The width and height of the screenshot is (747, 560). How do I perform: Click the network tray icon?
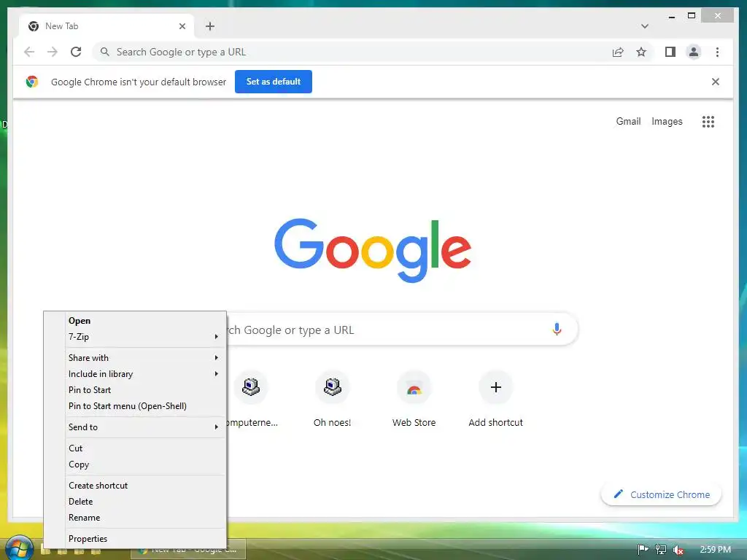(x=661, y=550)
